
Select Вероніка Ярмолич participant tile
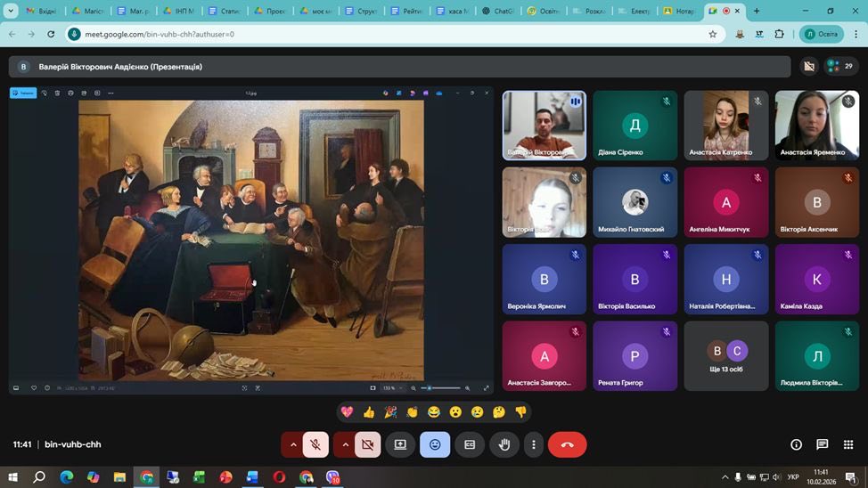(545, 280)
